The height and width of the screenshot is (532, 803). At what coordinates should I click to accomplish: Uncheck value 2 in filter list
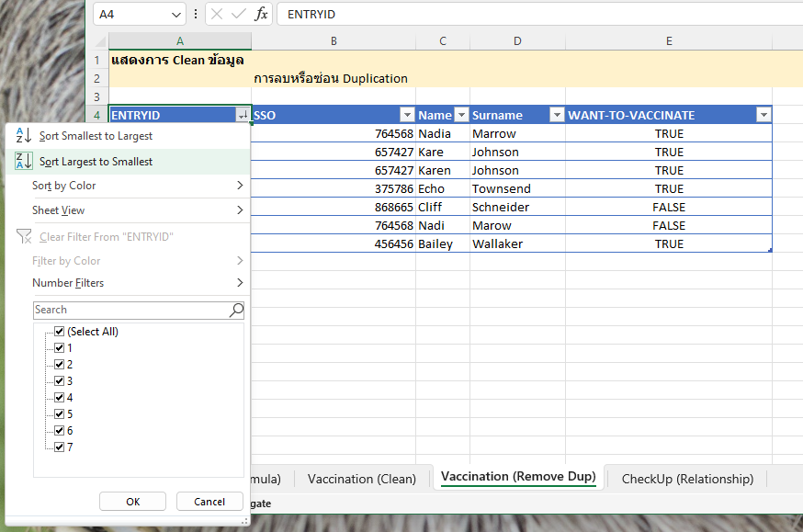coord(60,364)
